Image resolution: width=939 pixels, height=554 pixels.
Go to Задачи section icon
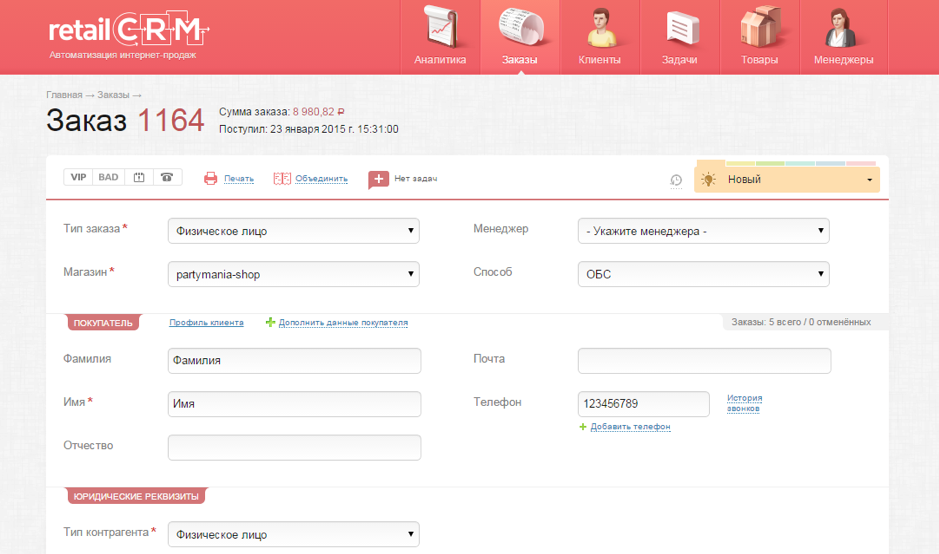click(679, 28)
